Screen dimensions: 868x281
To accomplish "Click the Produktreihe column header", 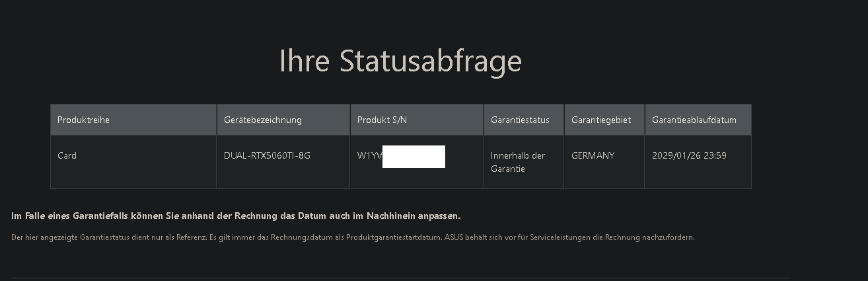I will click(x=133, y=120).
